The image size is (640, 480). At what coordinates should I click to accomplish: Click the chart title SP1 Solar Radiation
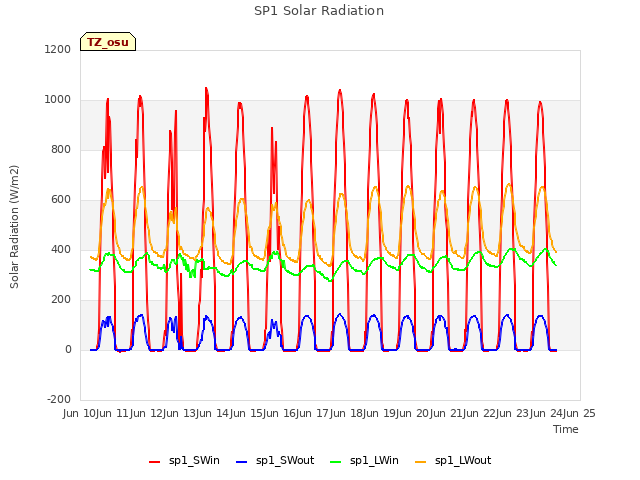tap(319, 11)
